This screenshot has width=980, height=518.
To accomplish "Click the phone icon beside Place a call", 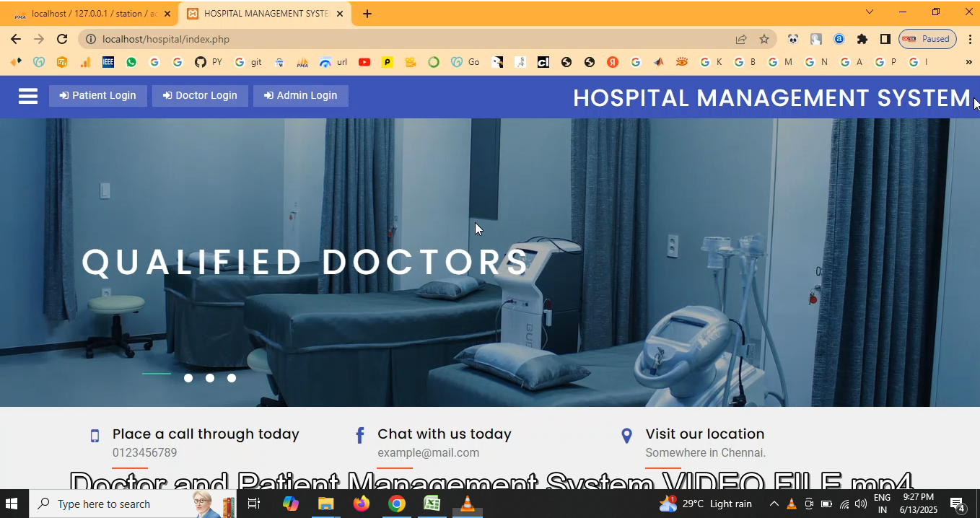I will pyautogui.click(x=95, y=436).
